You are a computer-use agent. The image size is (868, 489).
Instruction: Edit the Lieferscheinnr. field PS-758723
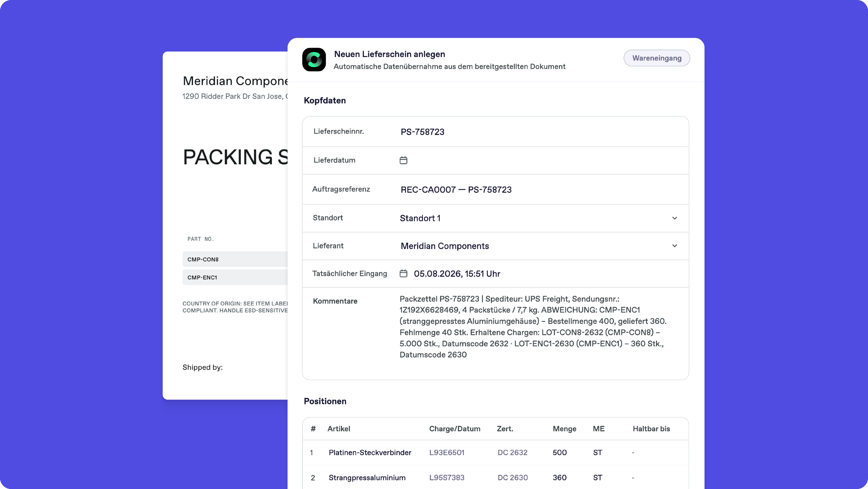point(422,132)
